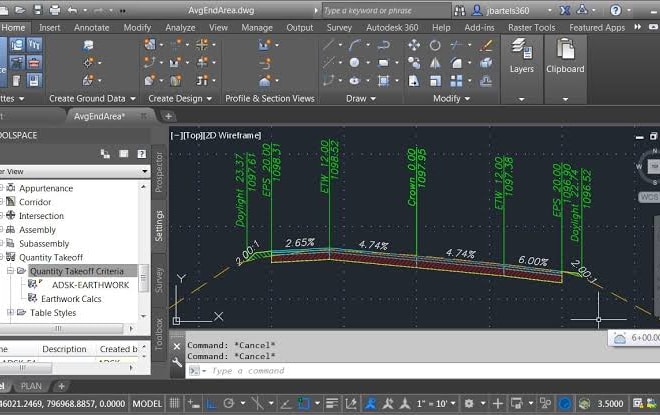Select the Move tool in Modify panel
The image size is (660, 415).
point(414,45)
